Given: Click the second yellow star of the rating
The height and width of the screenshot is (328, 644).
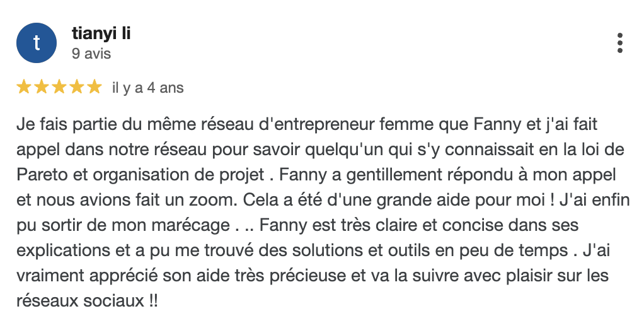Looking at the screenshot, I should click(42, 87).
